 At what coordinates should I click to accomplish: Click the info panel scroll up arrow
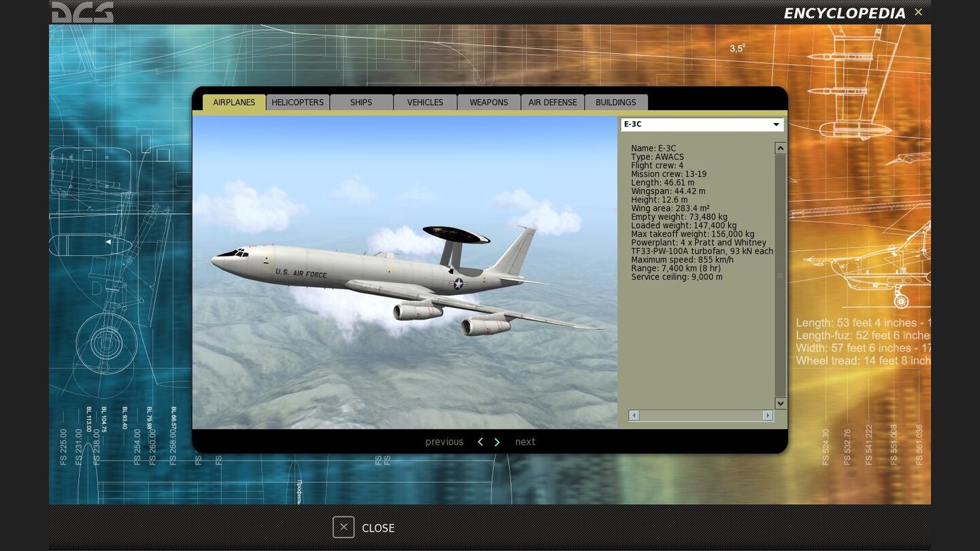(781, 148)
